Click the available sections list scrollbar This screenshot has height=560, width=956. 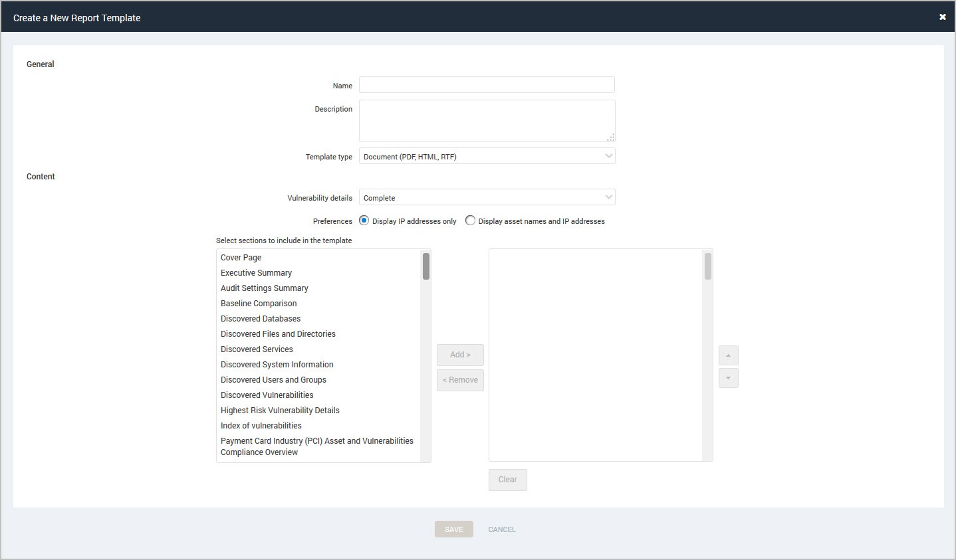[425, 267]
